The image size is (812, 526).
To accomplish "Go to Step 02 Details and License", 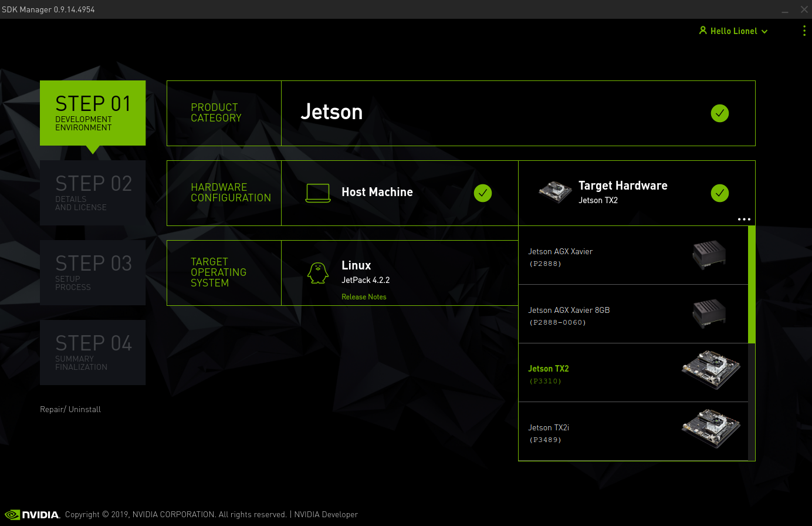I will click(x=93, y=193).
